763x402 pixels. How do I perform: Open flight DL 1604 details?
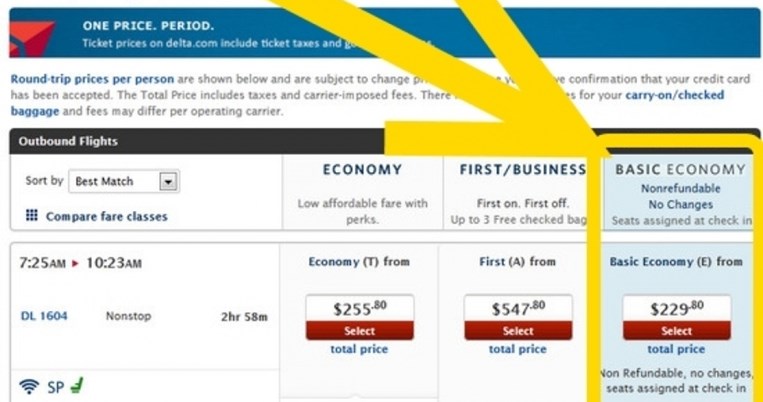pyautogui.click(x=44, y=317)
